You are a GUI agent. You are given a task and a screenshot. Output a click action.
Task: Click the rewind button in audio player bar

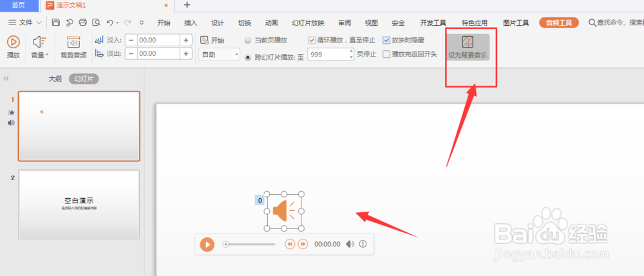point(290,244)
